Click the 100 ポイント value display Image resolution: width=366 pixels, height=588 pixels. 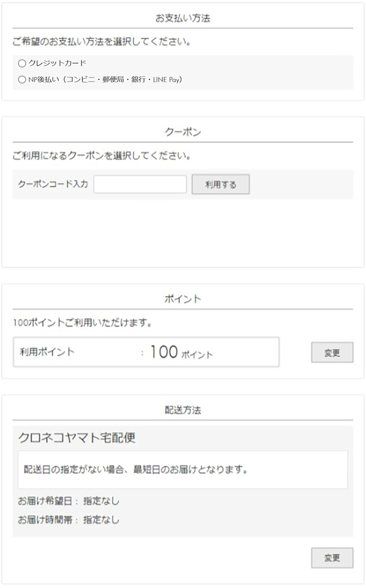[181, 353]
